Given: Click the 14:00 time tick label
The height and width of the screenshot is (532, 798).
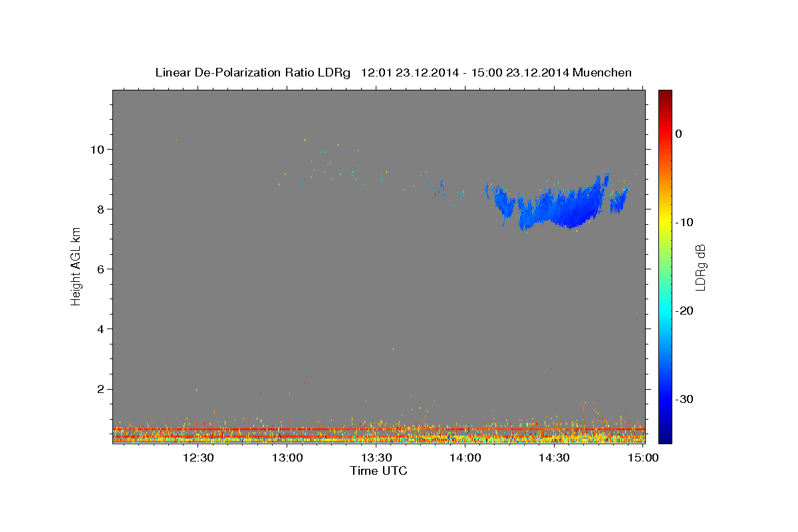Looking at the screenshot, I should 465,458.
